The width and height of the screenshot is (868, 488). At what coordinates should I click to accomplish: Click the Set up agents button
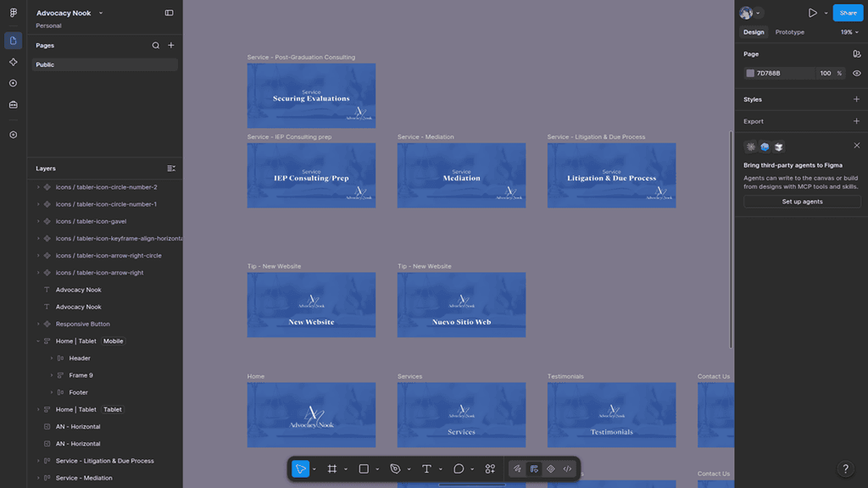[802, 202]
